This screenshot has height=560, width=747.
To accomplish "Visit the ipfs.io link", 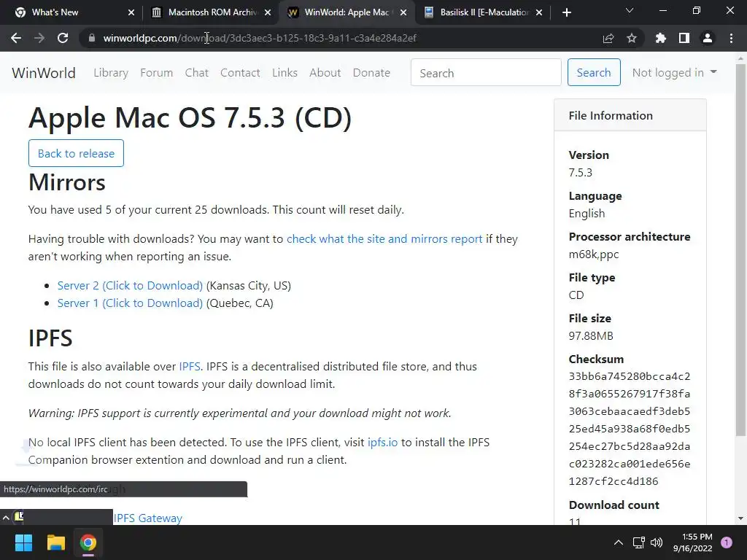I will [382, 443].
